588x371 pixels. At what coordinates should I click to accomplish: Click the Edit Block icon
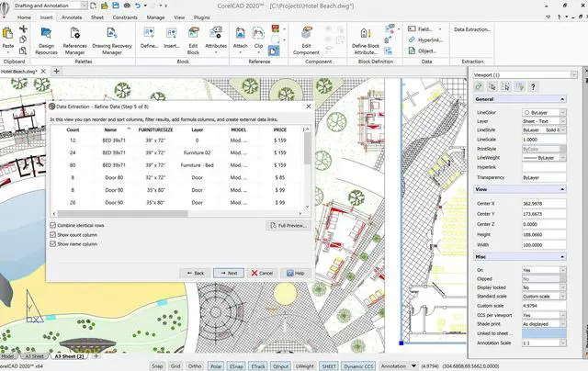193,40
